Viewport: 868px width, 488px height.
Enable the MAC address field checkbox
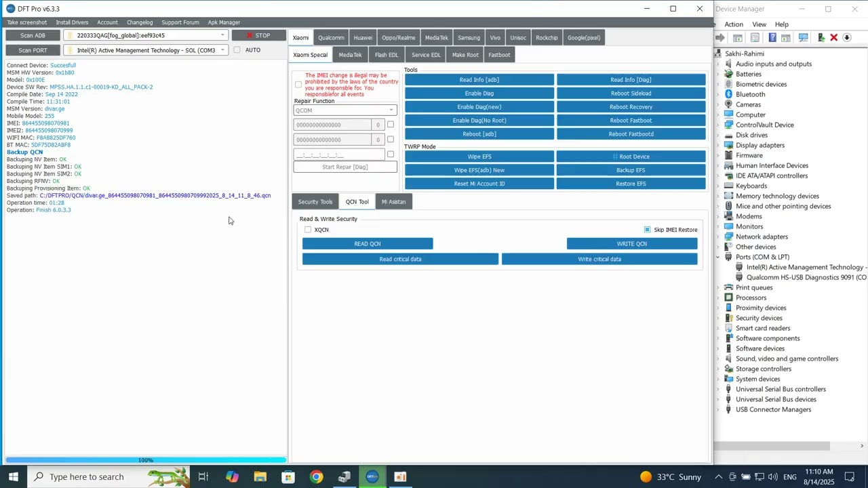[391, 155]
